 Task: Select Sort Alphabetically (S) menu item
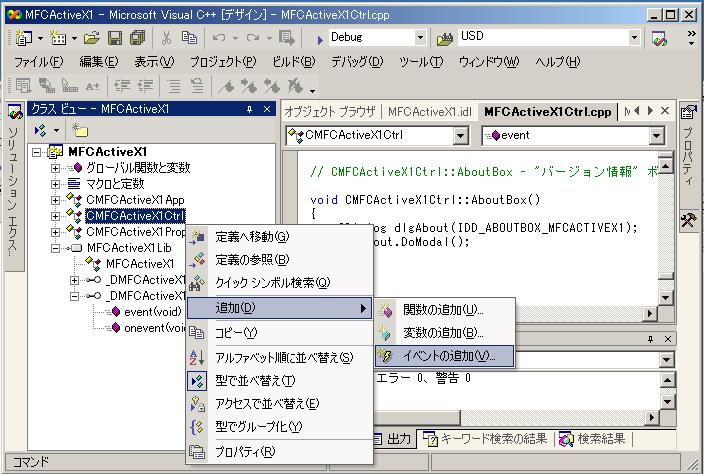(279, 358)
